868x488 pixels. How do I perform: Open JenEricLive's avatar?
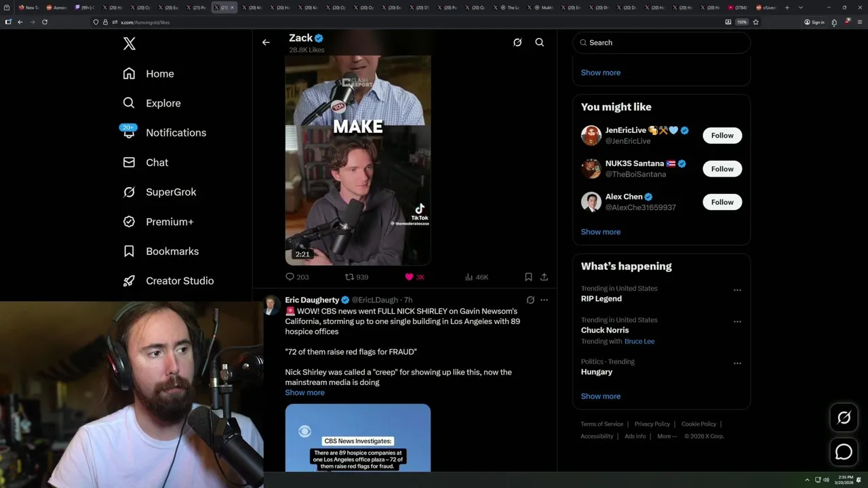point(591,135)
